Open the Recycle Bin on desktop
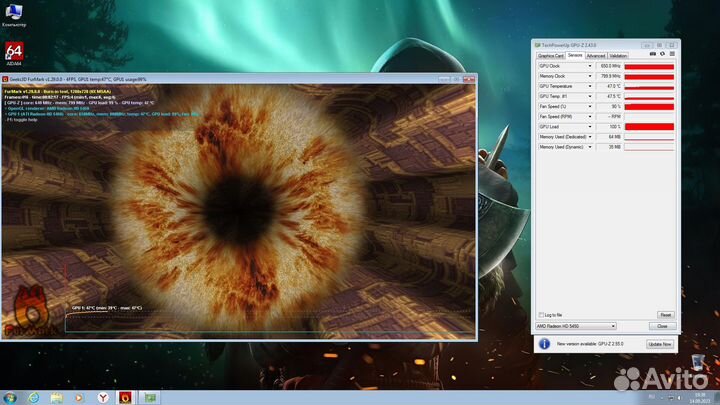This screenshot has height=405, width=720. 698,362
